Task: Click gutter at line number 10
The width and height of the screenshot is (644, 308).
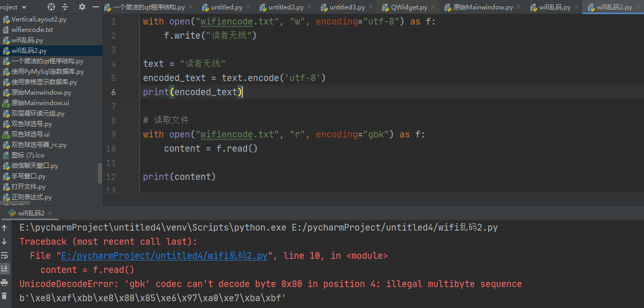Action: (111, 149)
